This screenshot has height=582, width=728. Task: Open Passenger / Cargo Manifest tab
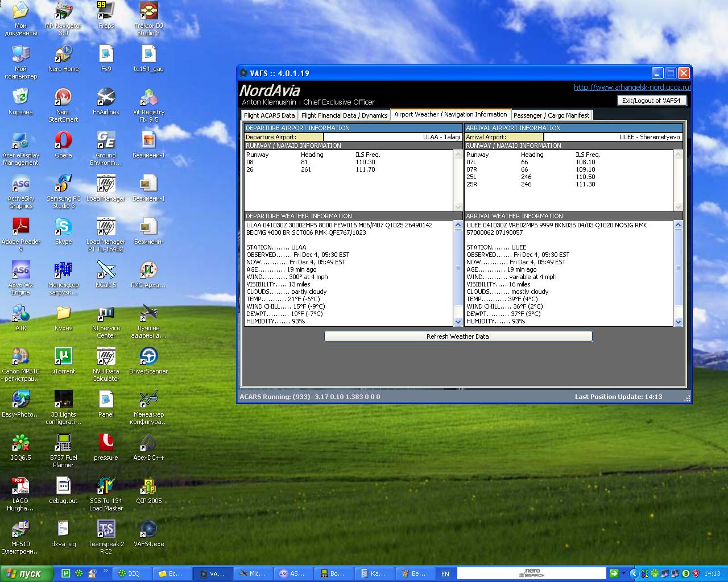pyautogui.click(x=552, y=115)
